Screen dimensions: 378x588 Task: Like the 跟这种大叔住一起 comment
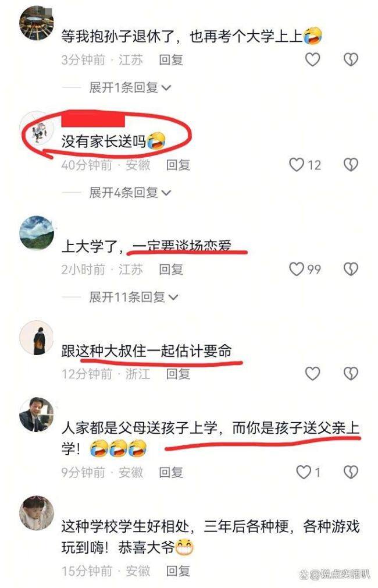[312, 374]
